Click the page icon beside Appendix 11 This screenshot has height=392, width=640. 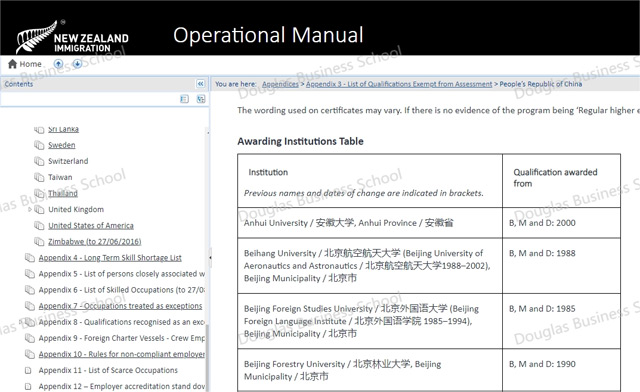click(x=28, y=370)
